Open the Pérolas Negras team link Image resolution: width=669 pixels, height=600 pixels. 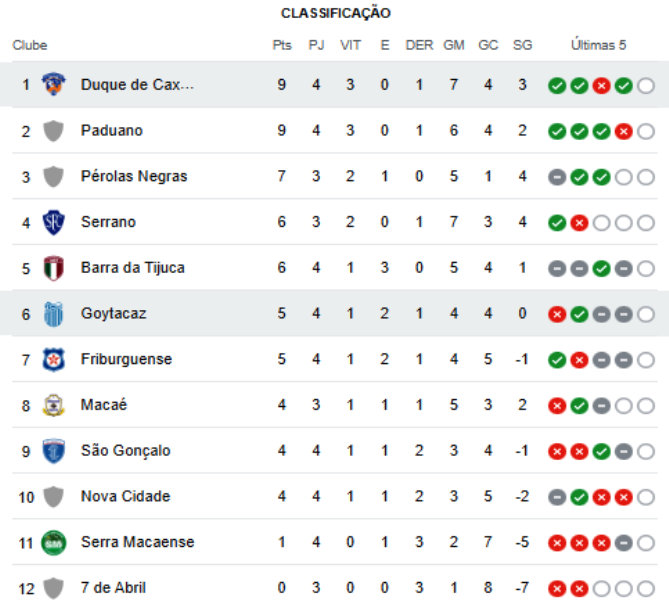pyautogui.click(x=134, y=176)
